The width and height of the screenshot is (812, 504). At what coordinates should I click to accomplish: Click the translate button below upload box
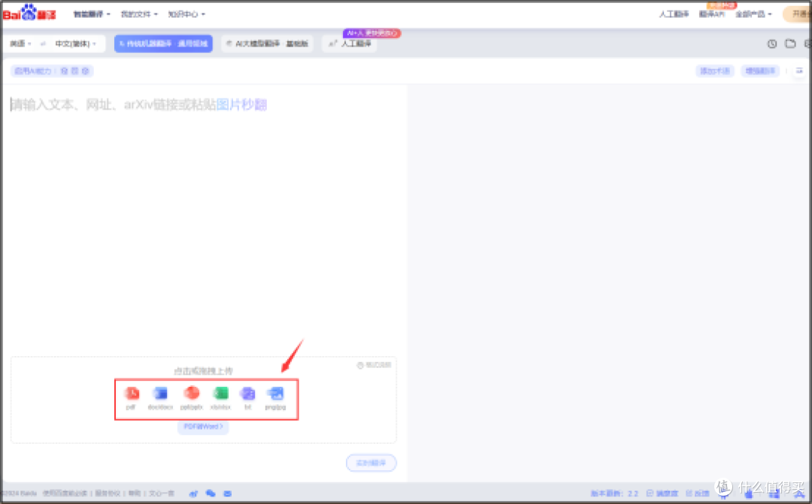[x=371, y=463]
